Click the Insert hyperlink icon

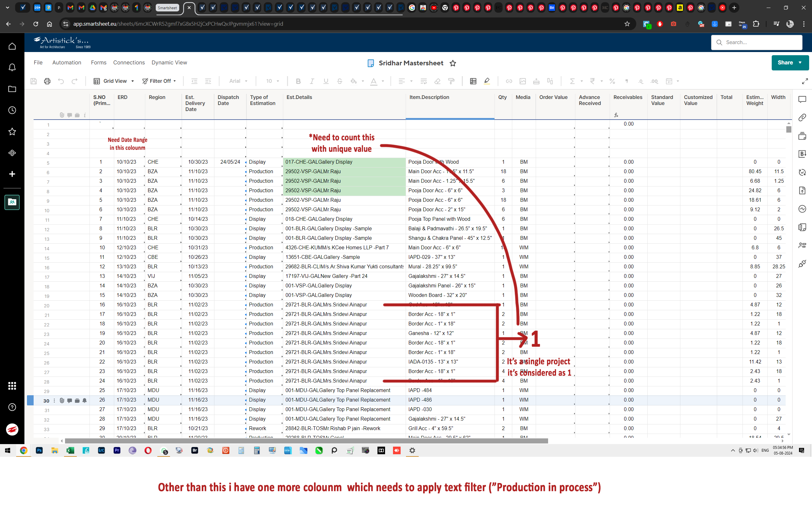[x=509, y=81]
